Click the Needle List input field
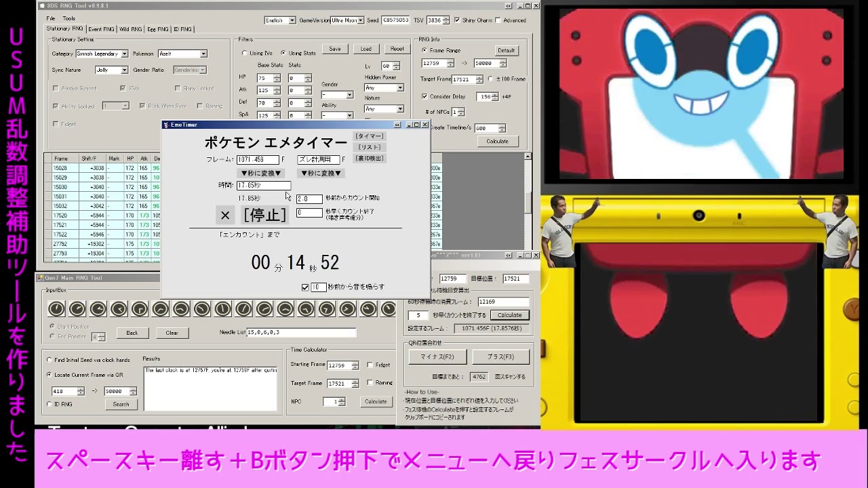This screenshot has height=488, width=868. 301,333
